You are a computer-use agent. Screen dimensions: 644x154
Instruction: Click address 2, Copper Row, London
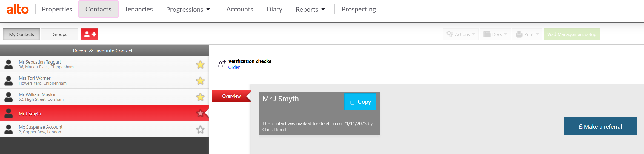point(40,132)
